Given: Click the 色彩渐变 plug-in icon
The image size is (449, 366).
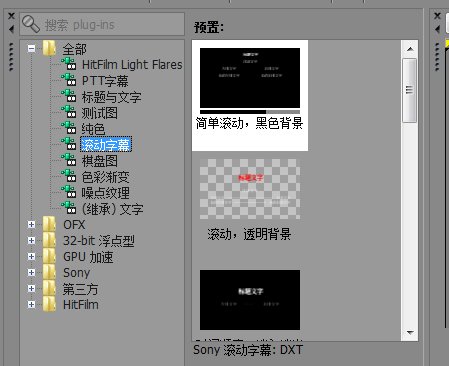Looking at the screenshot, I should 69,176.
